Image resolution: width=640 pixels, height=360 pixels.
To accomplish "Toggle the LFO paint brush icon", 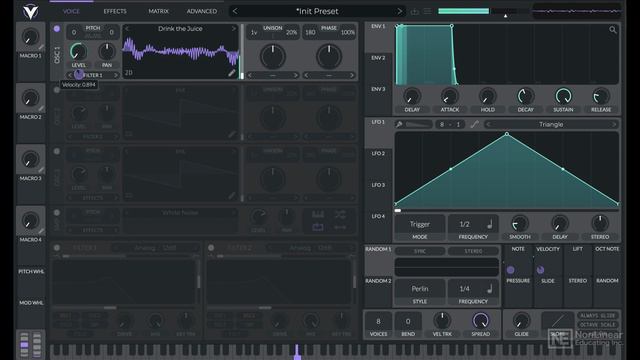I will 399,124.
